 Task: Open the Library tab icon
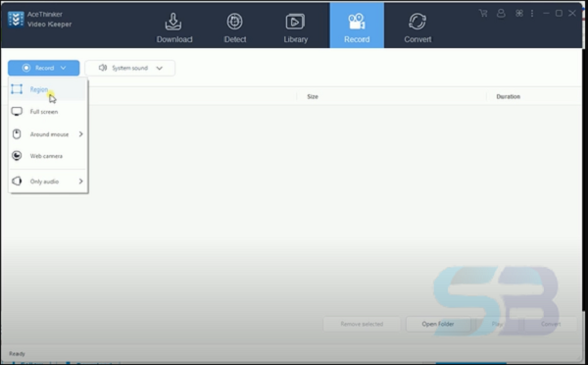pos(295,22)
